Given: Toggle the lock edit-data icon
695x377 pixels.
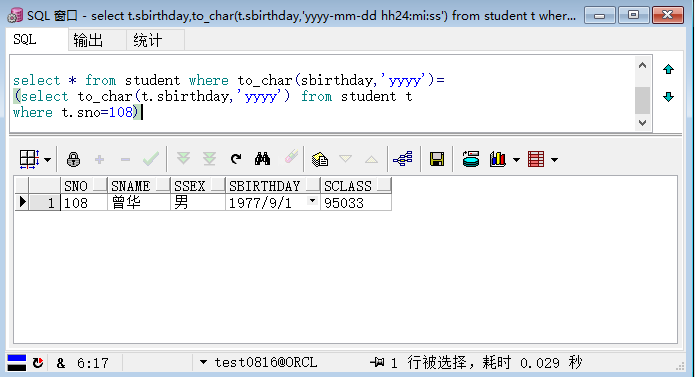Looking at the screenshot, I should pos(73,159).
